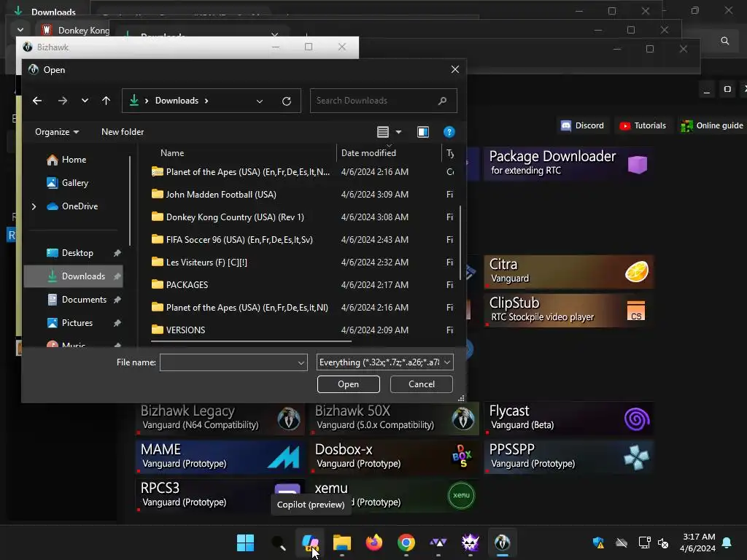Switch to Donkey Kong browser tab
The width and height of the screenshot is (747, 560).
75,30
